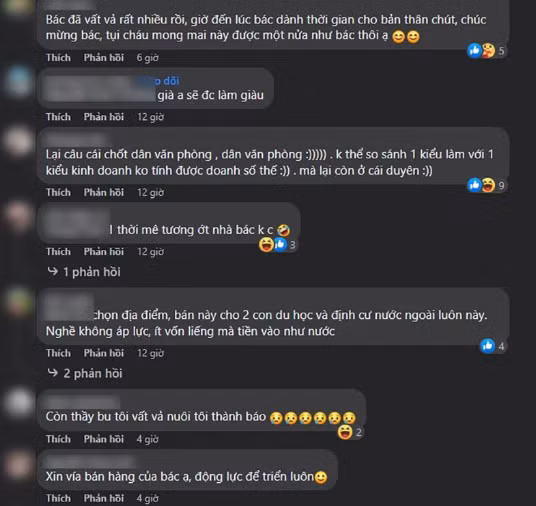Expand the '2 phản hồi' replies
The image size is (536, 506).
pyautogui.click(x=85, y=373)
